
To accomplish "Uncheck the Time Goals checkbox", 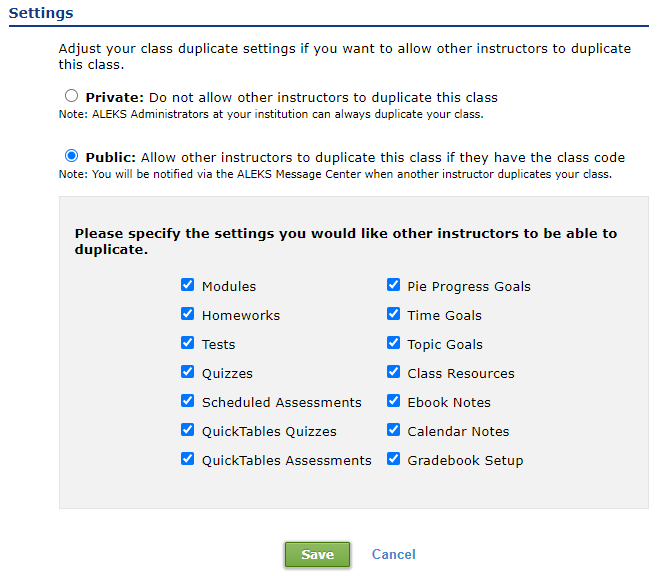I will (394, 314).
